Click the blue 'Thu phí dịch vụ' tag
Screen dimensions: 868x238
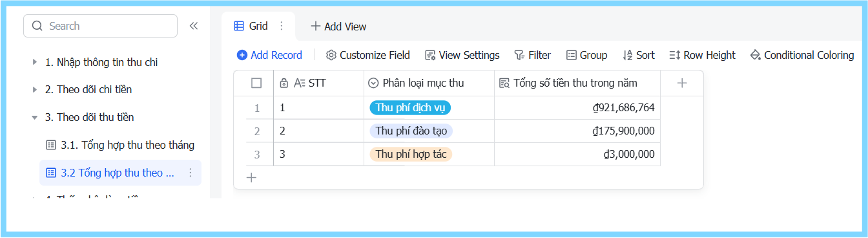click(410, 108)
